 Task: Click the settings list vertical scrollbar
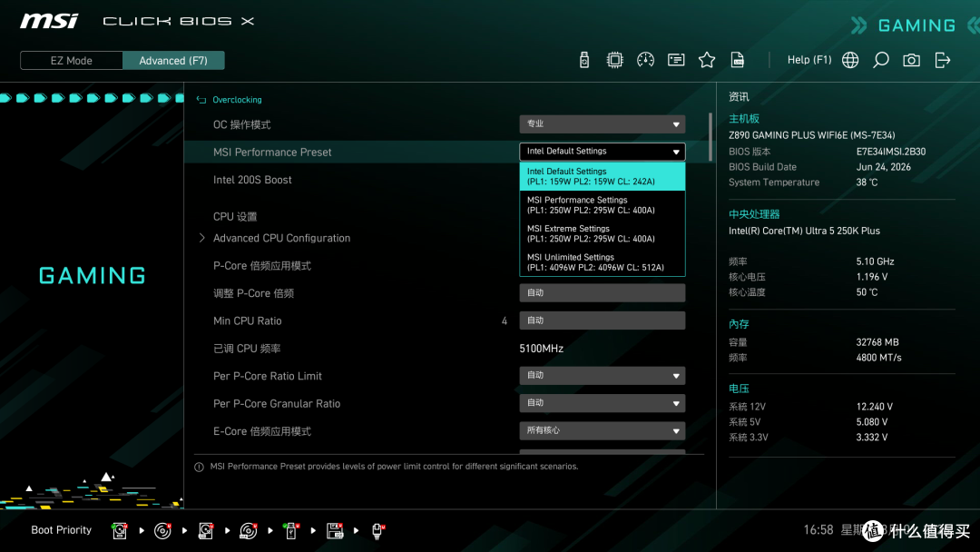[x=710, y=137]
